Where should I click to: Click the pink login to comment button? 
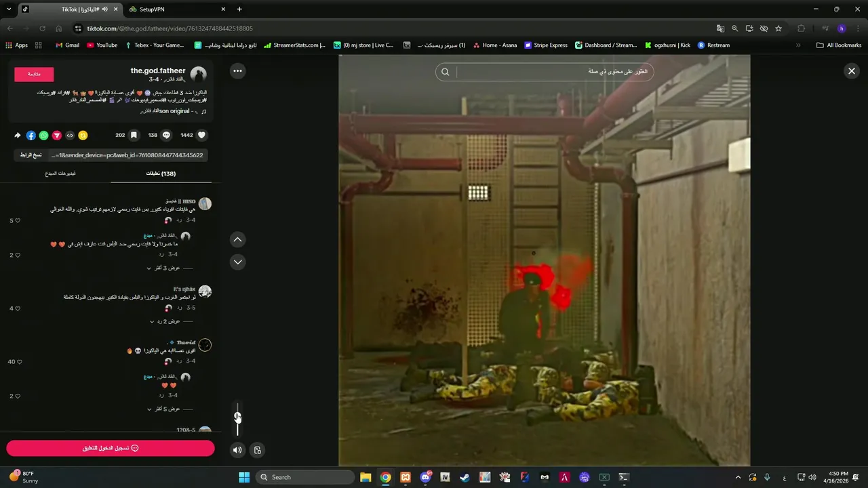click(111, 448)
